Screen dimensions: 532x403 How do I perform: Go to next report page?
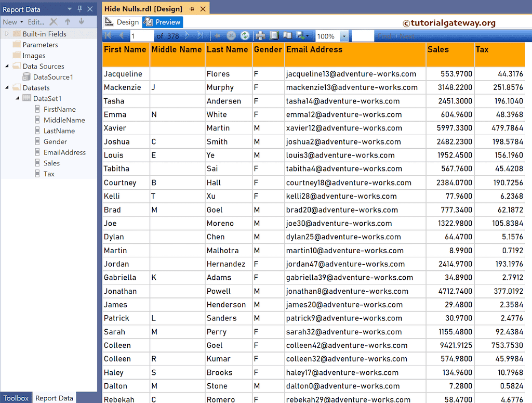(x=188, y=36)
